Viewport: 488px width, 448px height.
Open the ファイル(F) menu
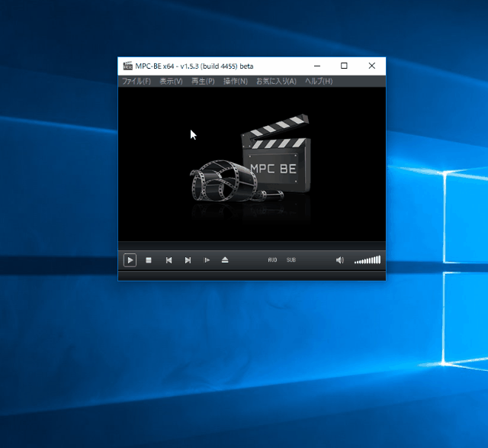tap(136, 82)
